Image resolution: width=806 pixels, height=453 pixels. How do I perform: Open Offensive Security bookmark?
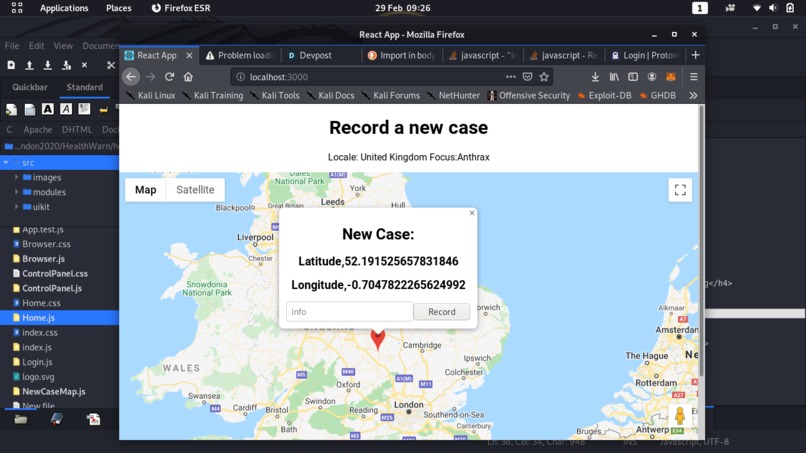click(x=529, y=95)
